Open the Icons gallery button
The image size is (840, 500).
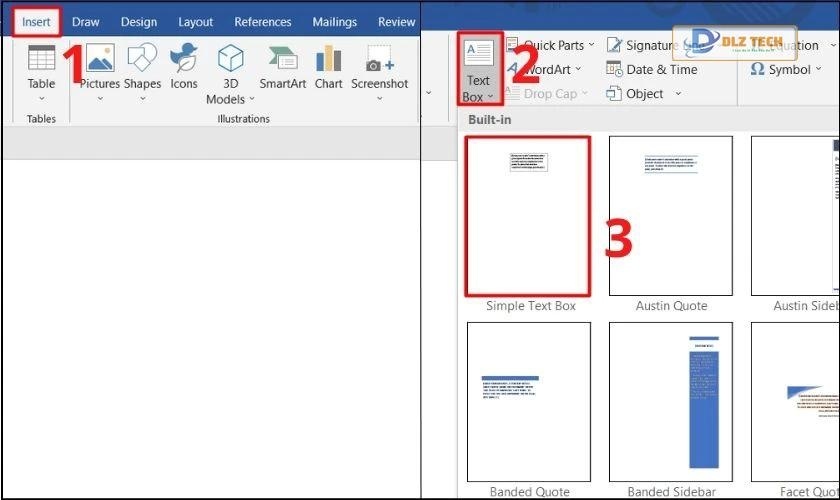coord(184,60)
